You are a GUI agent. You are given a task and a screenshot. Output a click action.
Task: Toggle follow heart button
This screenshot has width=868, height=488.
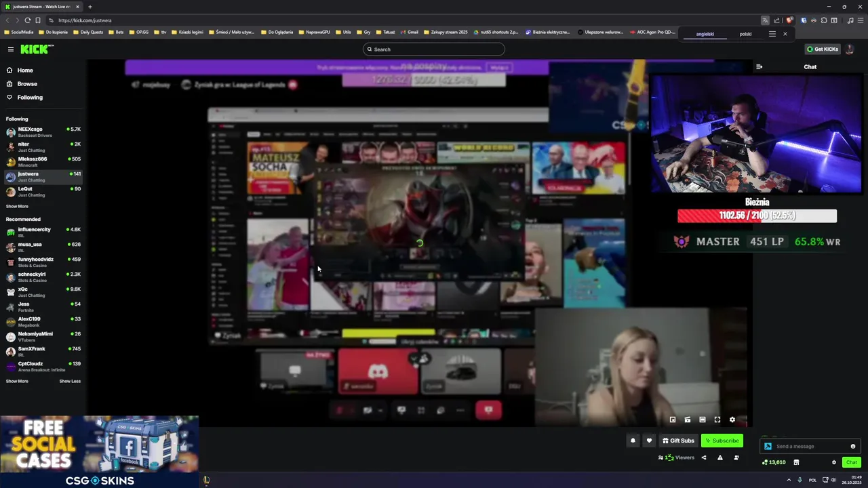[649, 441]
